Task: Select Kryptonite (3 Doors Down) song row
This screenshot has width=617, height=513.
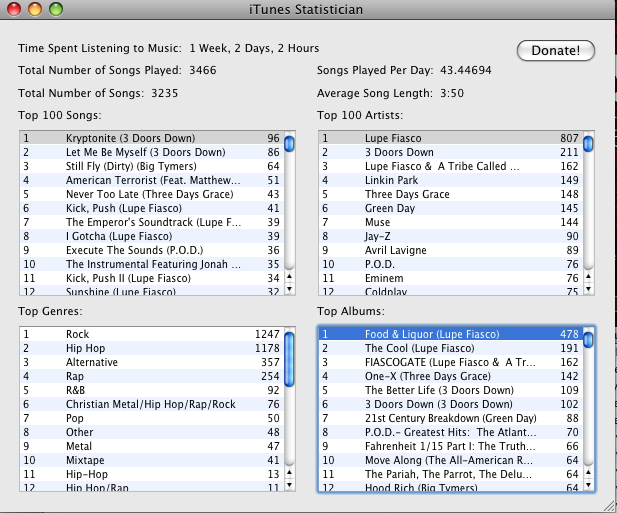Action: pyautogui.click(x=152, y=138)
